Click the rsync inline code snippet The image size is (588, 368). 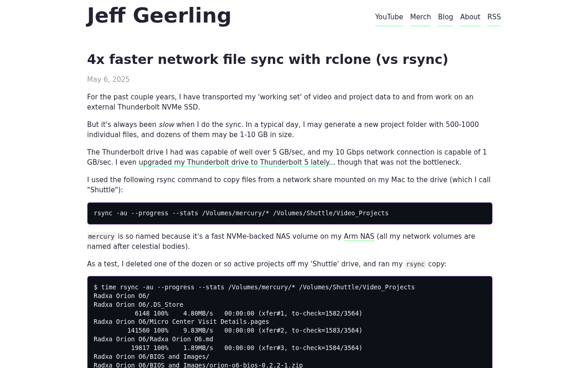pyautogui.click(x=415, y=264)
